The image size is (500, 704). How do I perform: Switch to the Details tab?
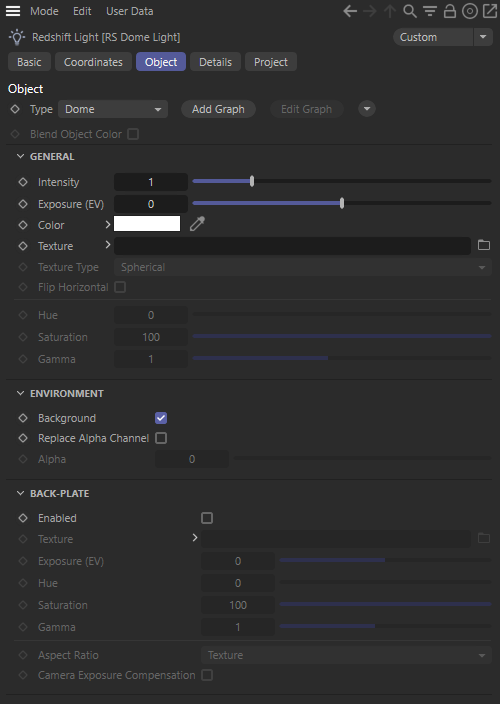[x=215, y=62]
